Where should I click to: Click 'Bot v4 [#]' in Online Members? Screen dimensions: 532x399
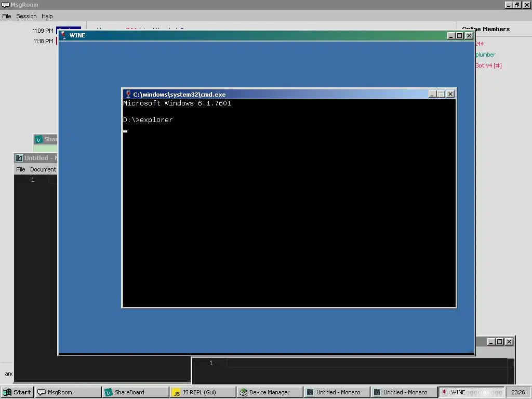[x=488, y=65]
